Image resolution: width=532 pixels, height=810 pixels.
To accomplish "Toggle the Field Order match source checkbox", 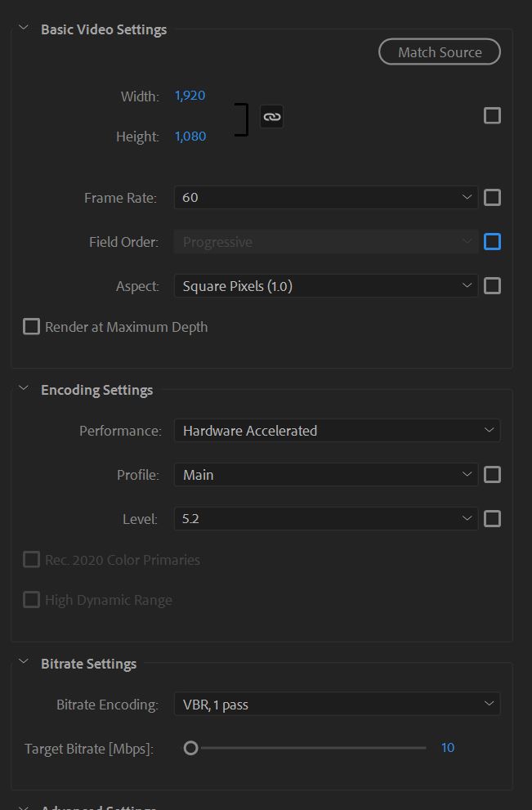I will click(492, 242).
